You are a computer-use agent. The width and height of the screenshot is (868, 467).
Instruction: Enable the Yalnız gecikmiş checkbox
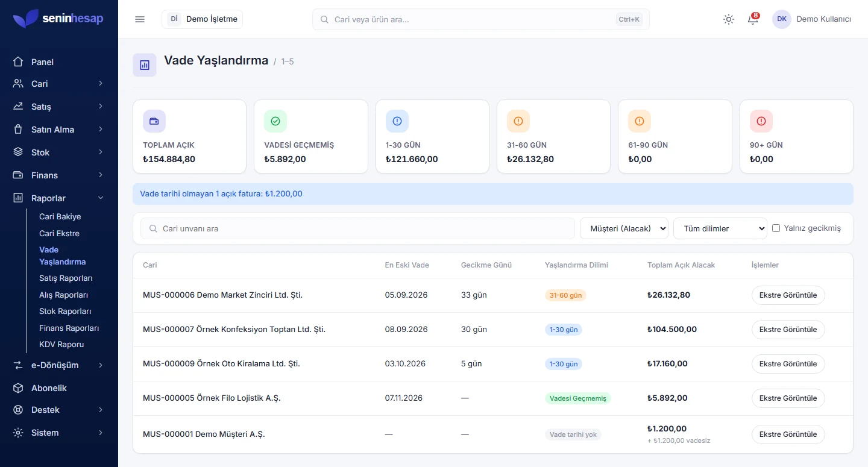(x=776, y=228)
